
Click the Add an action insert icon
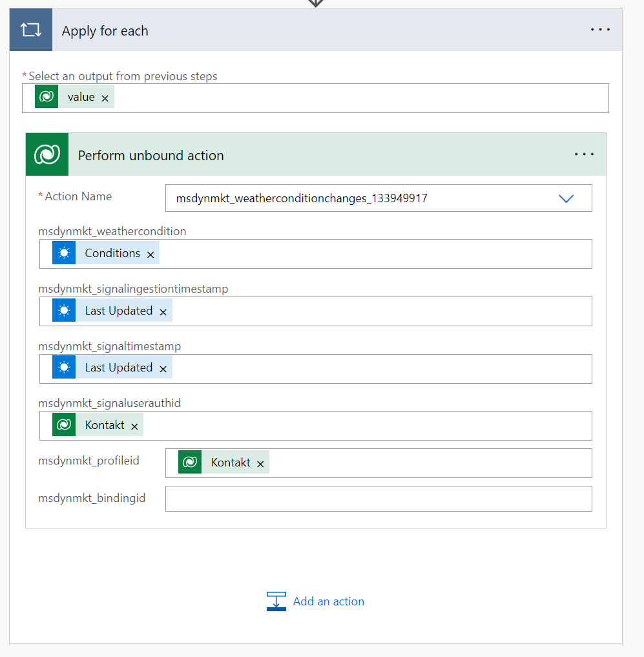276,601
